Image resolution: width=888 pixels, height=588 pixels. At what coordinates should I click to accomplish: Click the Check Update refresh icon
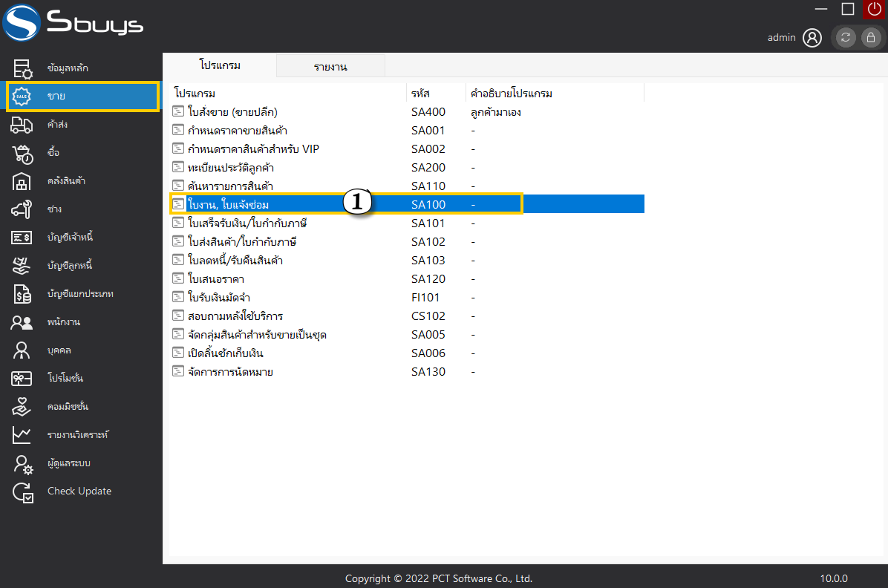click(x=23, y=493)
